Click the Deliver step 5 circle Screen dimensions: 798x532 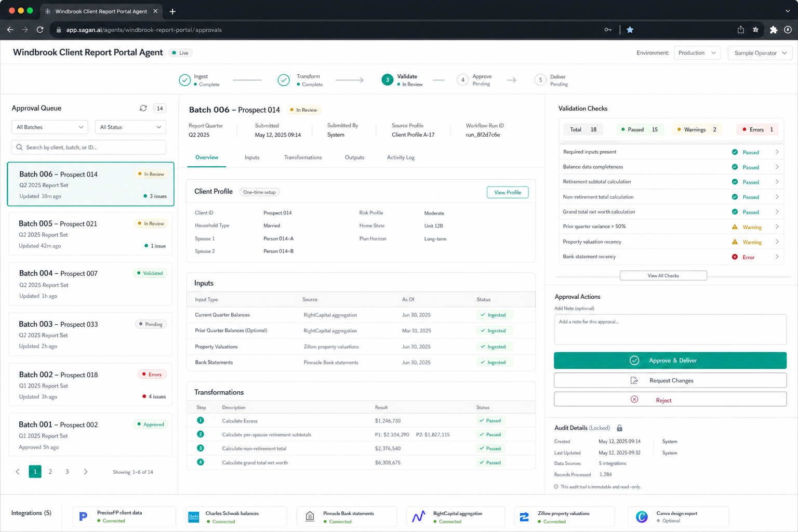pyautogui.click(x=540, y=80)
